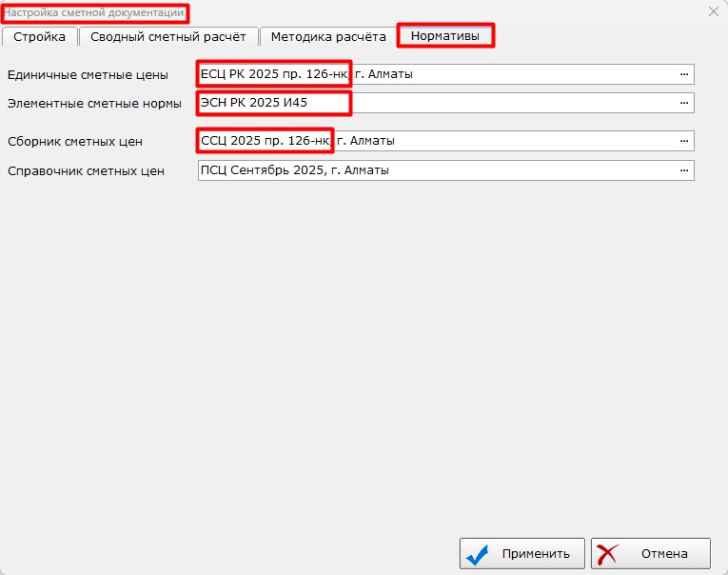Viewport: 728px width, 575px height.
Task: Go to the Методика расчёта tab
Action: [x=328, y=37]
